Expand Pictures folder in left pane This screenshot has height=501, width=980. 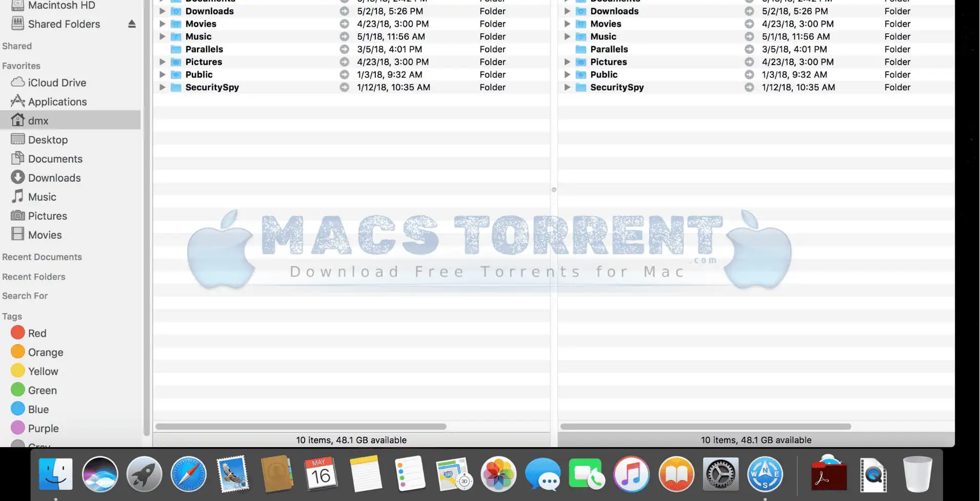[x=162, y=62]
